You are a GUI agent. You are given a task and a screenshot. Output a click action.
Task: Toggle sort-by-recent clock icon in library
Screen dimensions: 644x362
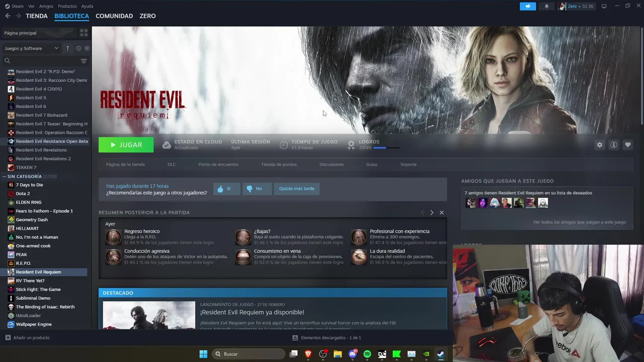pyautogui.click(x=78, y=48)
